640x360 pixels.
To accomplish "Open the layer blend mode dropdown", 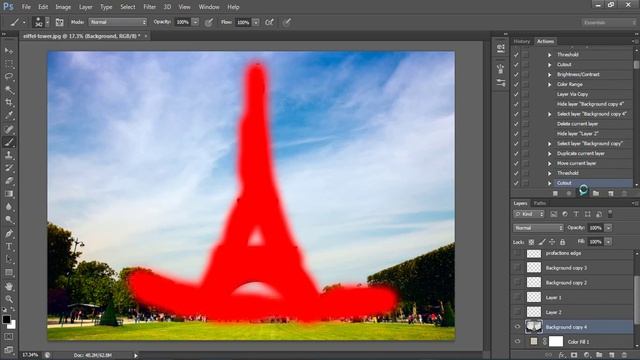I will [538, 228].
